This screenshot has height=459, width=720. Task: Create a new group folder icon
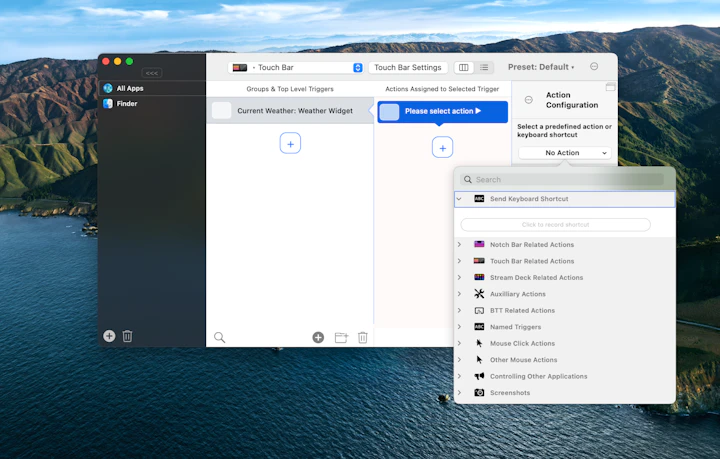pos(342,338)
